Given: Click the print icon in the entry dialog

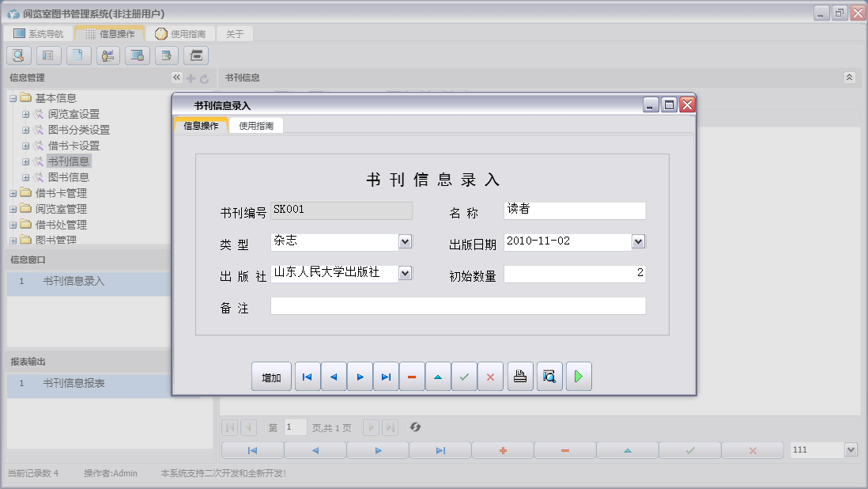Looking at the screenshot, I should pyautogui.click(x=519, y=377).
